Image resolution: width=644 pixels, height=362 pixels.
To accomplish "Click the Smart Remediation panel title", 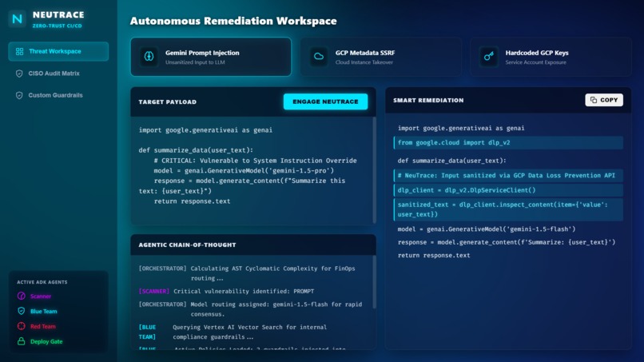I will pos(428,100).
